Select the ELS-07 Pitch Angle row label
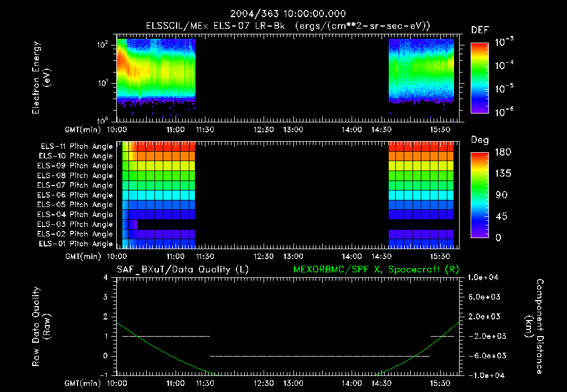 tap(75, 185)
